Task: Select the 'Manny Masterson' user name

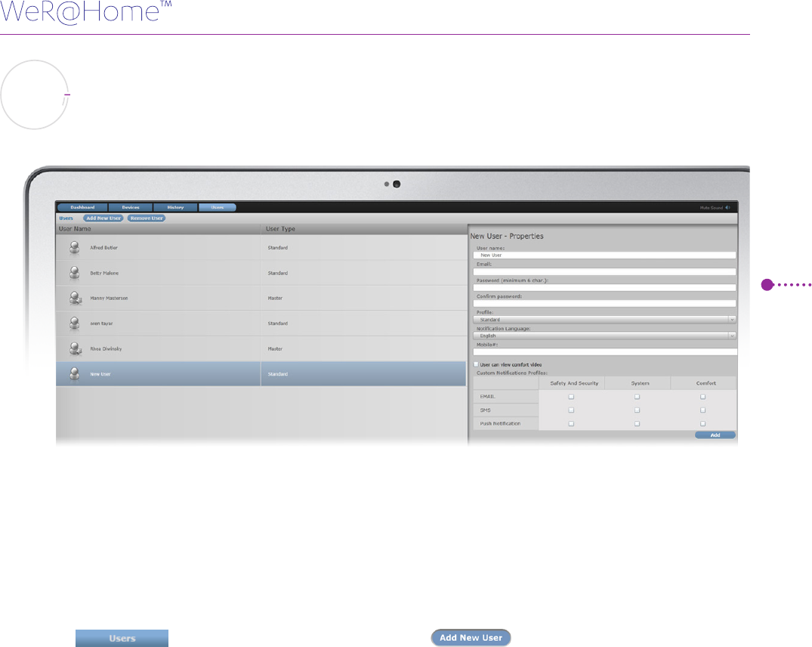Action: tap(109, 299)
